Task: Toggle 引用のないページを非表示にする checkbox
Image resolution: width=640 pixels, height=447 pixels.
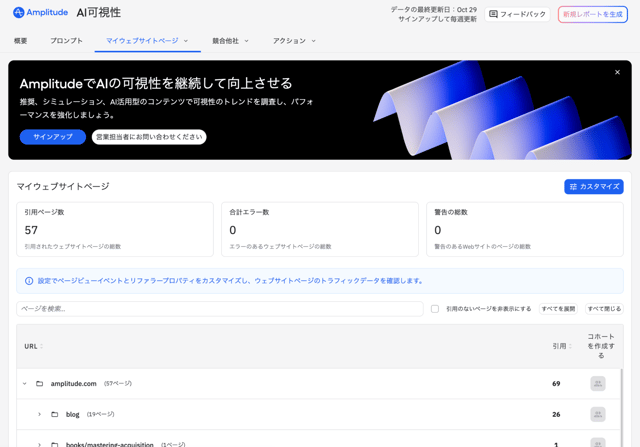Action: tap(435, 309)
